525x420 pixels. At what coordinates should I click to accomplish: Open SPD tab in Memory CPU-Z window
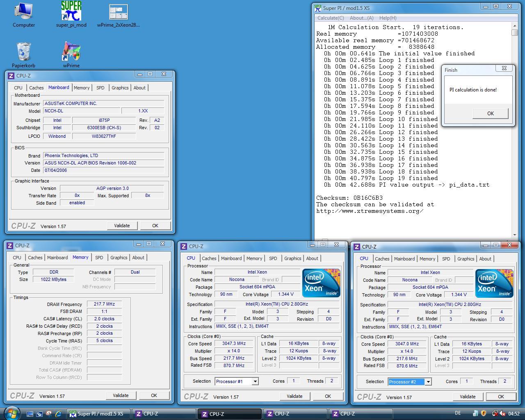[x=99, y=258]
